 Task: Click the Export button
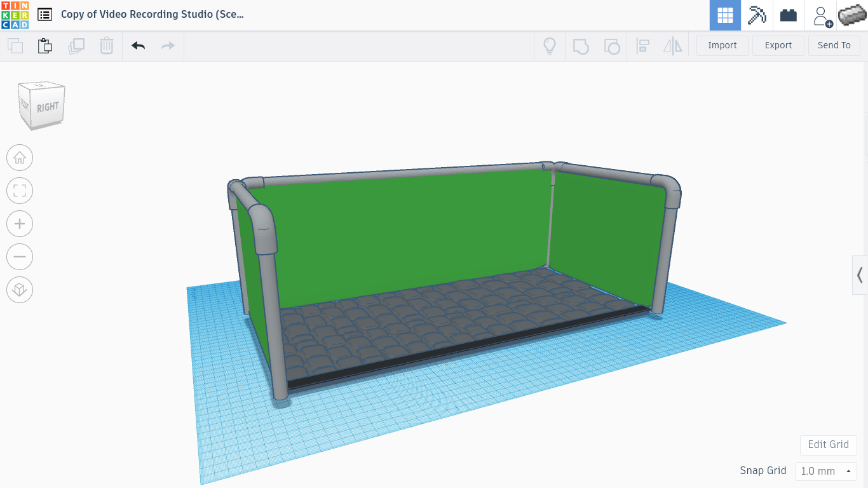tap(778, 46)
